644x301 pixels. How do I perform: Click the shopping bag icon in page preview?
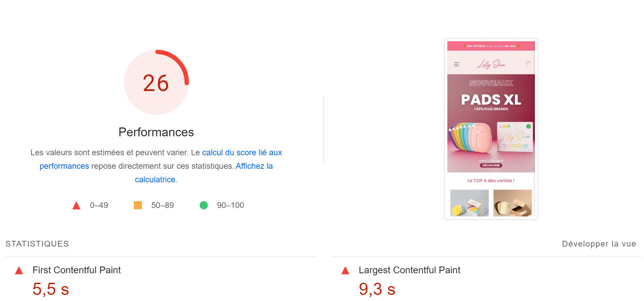[528, 64]
